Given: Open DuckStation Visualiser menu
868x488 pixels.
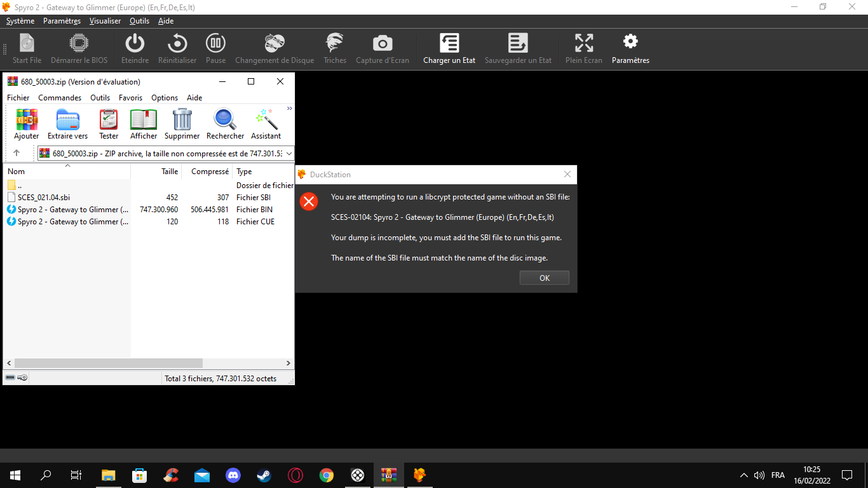Looking at the screenshot, I should 105,21.
